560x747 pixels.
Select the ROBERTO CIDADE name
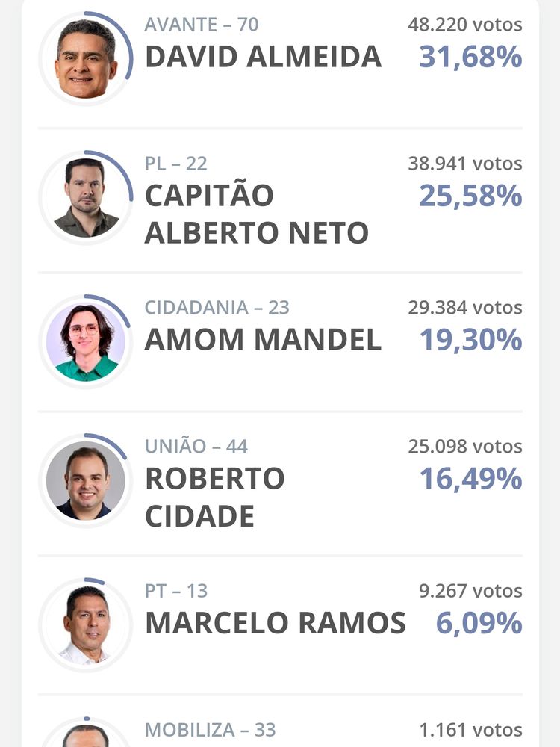(215, 498)
